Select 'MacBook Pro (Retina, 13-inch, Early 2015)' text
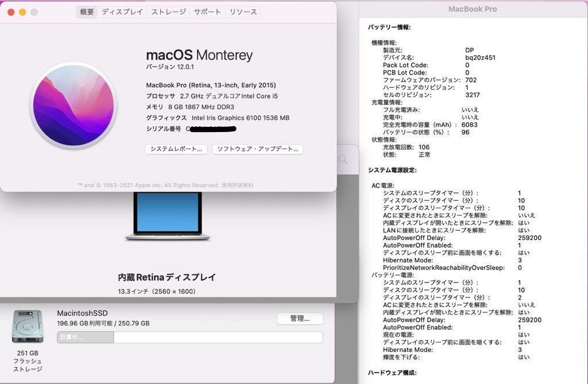 211,85
